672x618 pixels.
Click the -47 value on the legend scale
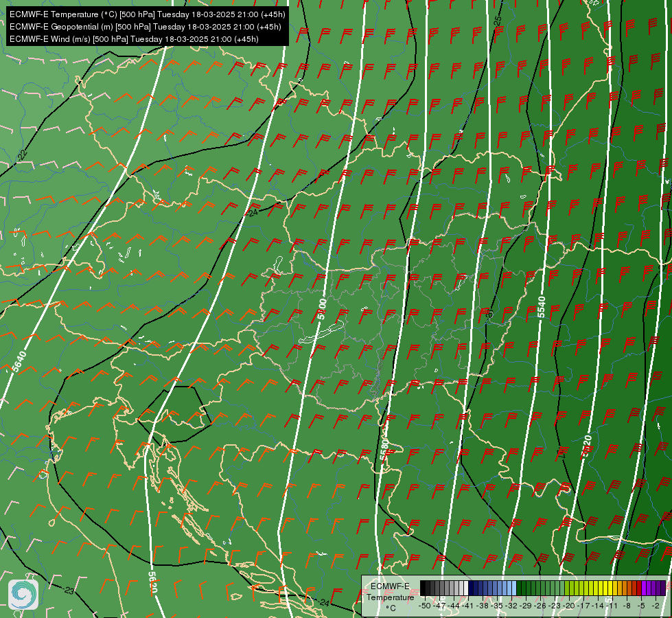point(439,606)
